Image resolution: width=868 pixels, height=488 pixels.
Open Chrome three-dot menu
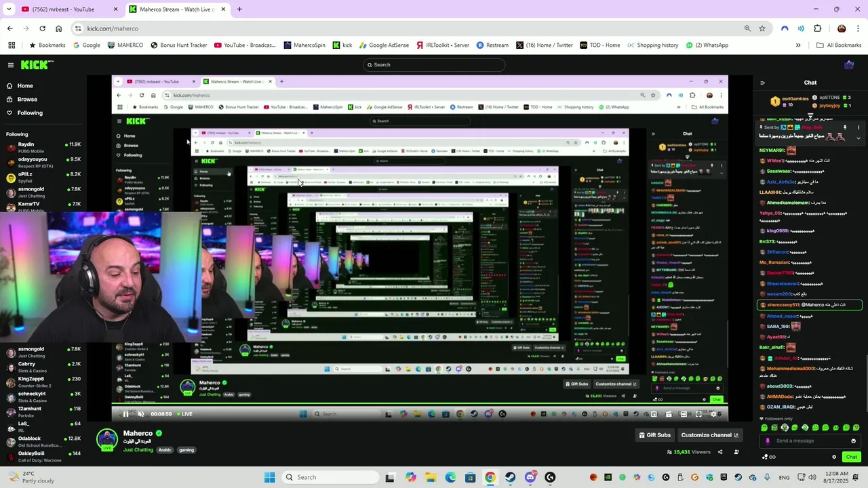[859, 28]
